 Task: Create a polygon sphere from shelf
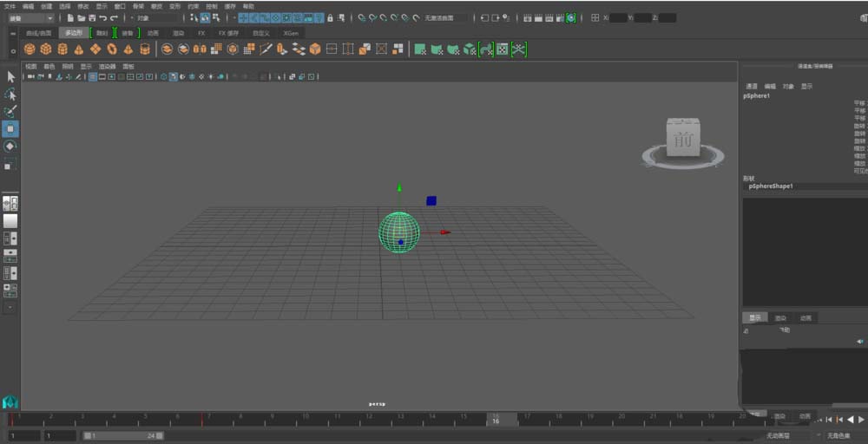point(30,49)
